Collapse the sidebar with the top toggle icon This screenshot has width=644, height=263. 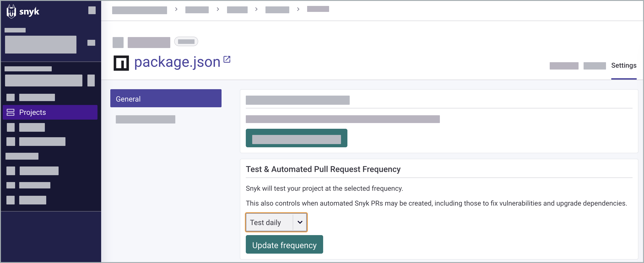[92, 10]
